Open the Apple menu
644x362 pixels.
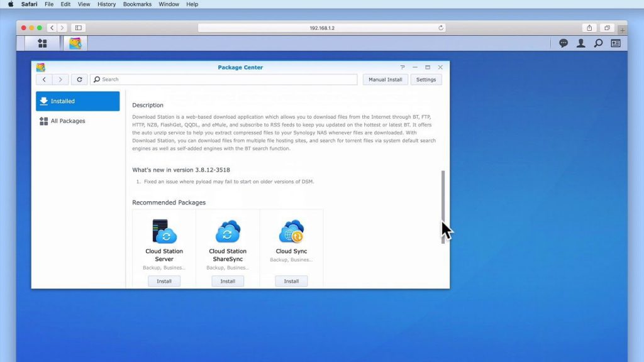pyautogui.click(x=11, y=4)
